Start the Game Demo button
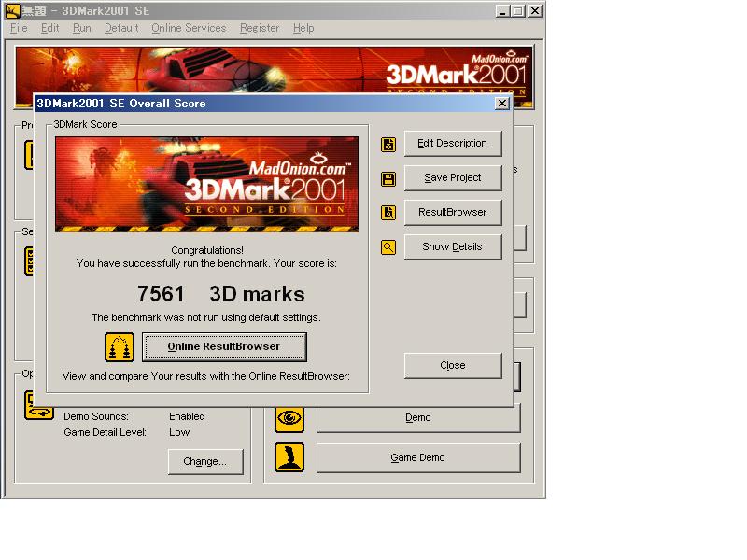The image size is (747, 560). click(x=418, y=457)
